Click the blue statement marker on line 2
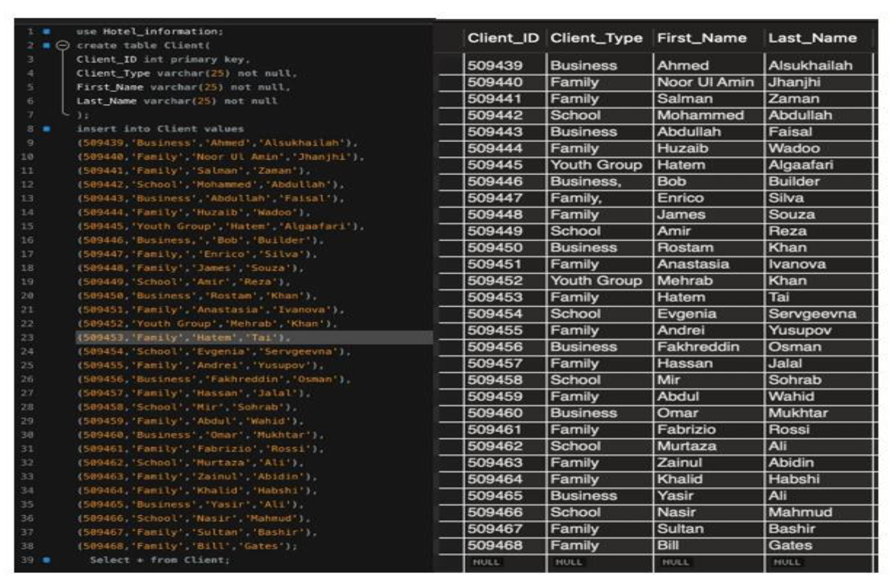The image size is (890, 588). [x=47, y=45]
